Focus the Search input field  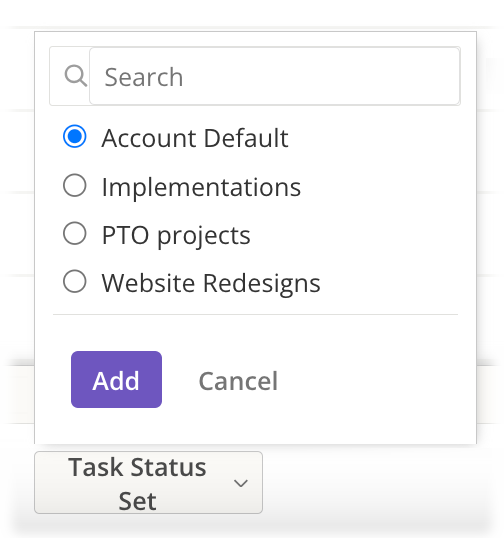click(274, 76)
